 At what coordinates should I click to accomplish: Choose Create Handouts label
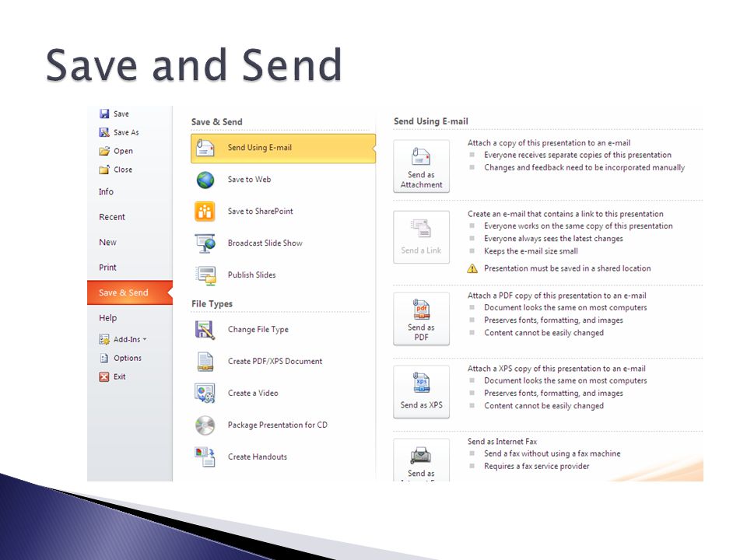click(x=258, y=457)
